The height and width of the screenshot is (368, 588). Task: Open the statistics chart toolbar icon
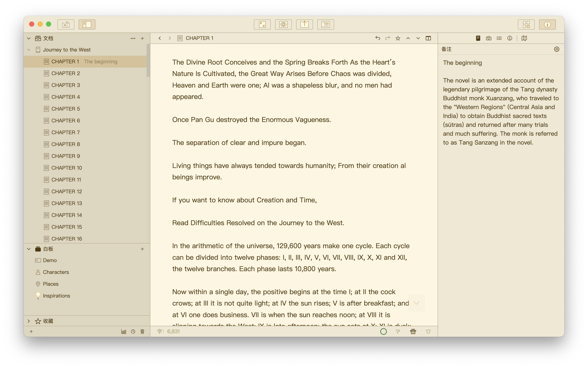click(x=66, y=24)
